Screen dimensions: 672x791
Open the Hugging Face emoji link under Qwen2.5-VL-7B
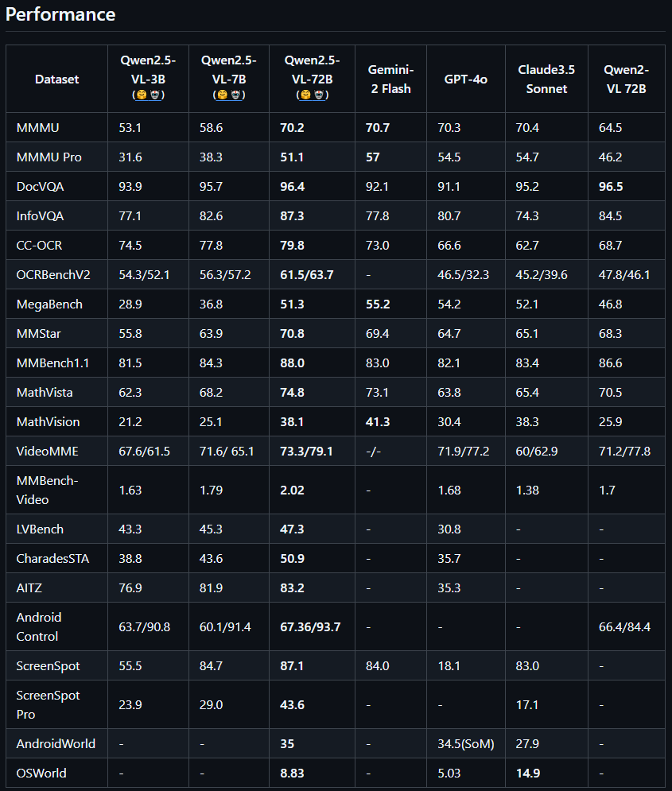pyautogui.click(x=223, y=95)
